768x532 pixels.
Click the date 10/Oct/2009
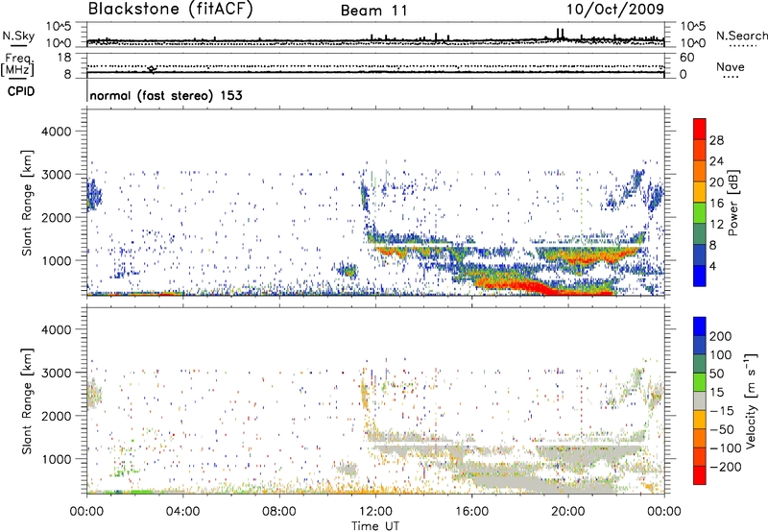(615, 10)
